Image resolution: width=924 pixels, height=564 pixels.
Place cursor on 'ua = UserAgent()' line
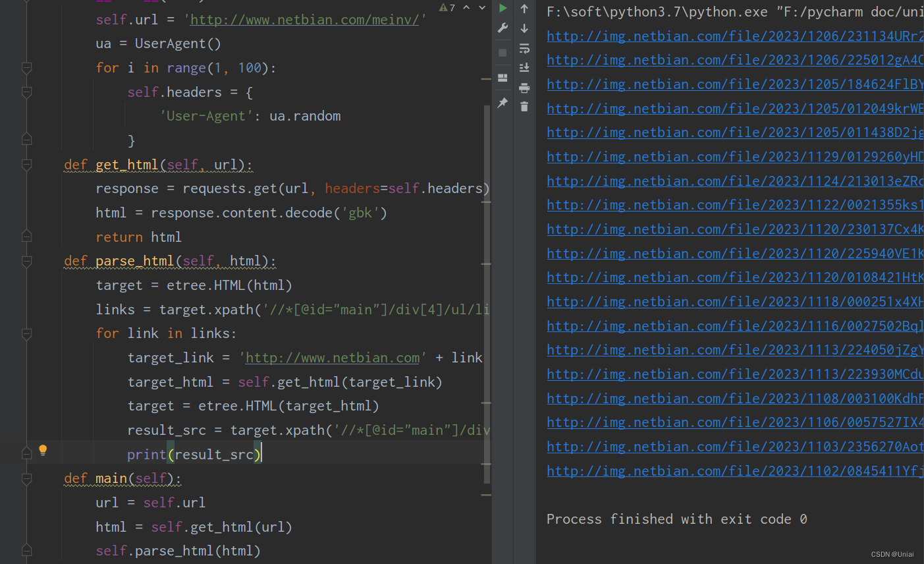(x=159, y=43)
